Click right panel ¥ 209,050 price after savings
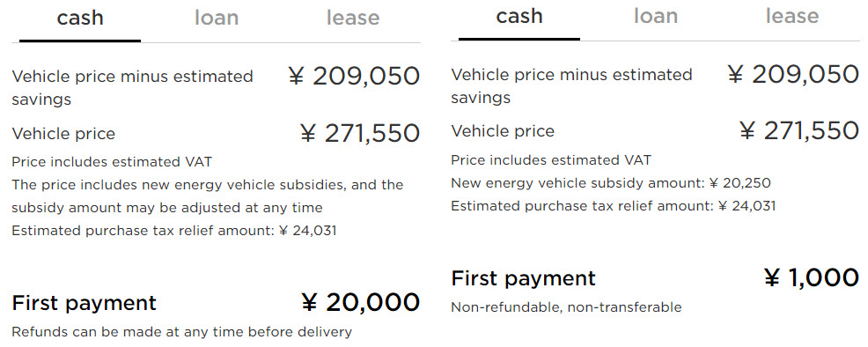The height and width of the screenshot is (347, 868). tap(792, 74)
